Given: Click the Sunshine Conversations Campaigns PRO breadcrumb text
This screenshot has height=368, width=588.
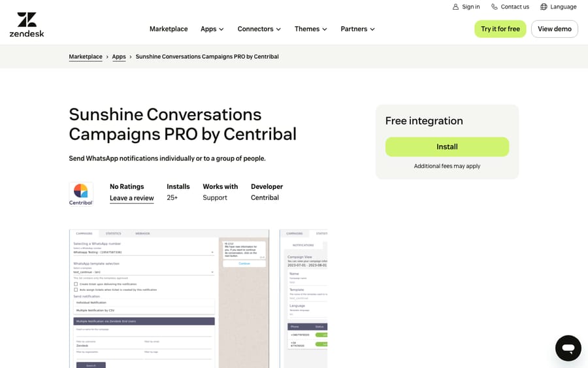Looking at the screenshot, I should click(x=207, y=57).
